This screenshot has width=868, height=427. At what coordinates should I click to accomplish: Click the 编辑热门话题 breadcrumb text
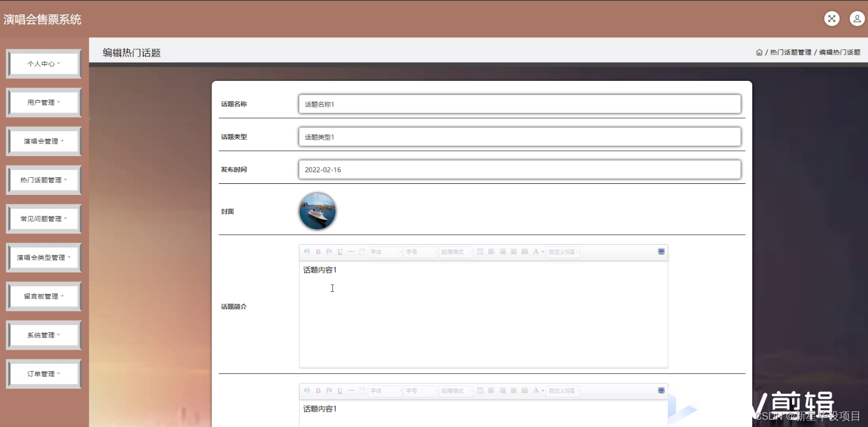point(840,53)
